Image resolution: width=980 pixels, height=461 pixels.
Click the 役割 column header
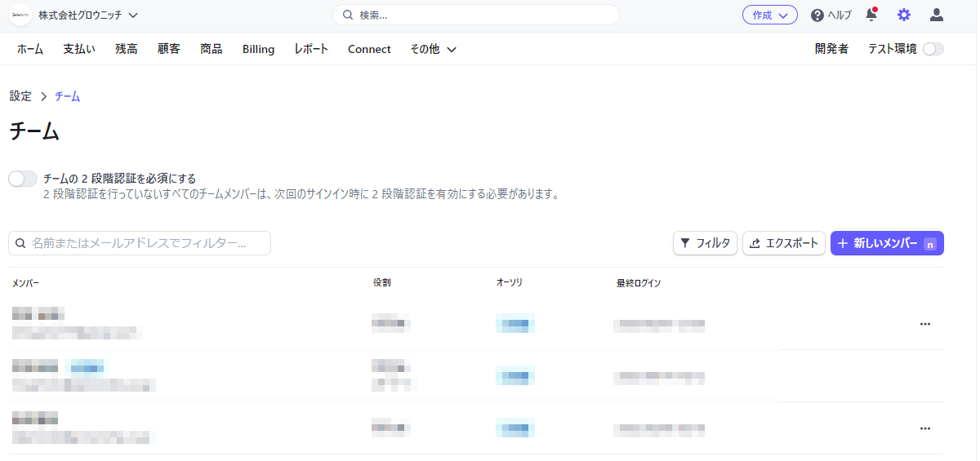(381, 283)
